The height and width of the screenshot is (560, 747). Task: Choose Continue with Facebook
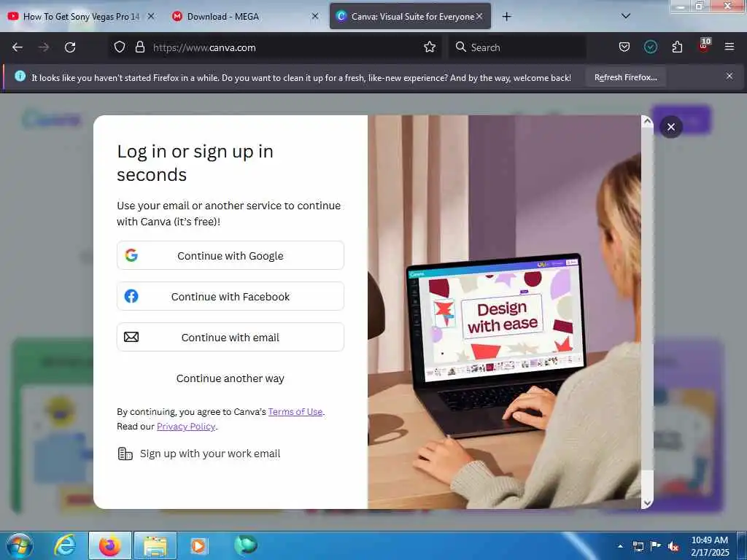point(230,296)
